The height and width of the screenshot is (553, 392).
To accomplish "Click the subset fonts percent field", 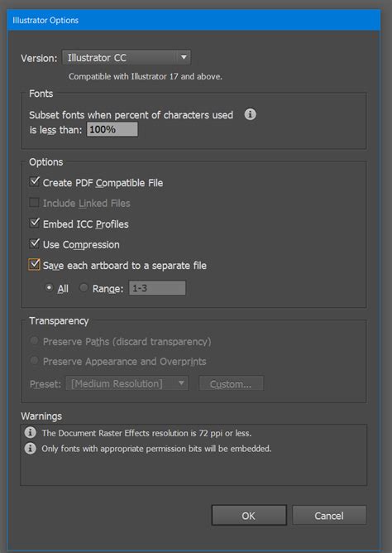I will 112,129.
